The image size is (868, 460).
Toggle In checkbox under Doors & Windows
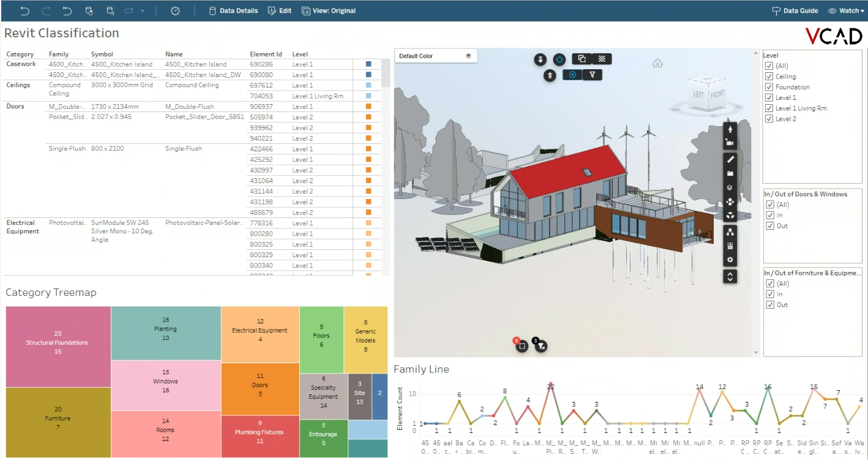[770, 216]
